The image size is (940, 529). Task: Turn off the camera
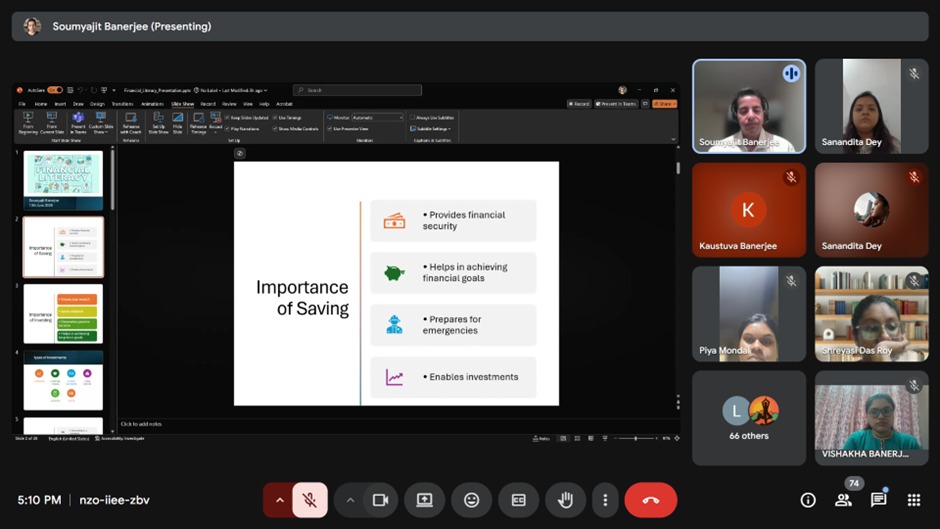point(380,500)
